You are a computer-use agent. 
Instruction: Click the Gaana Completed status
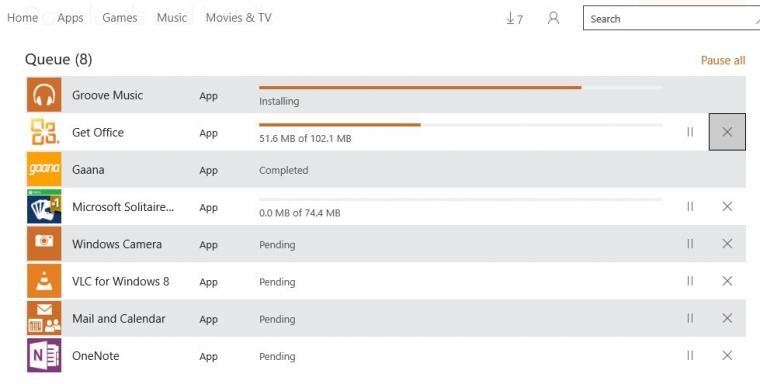(x=284, y=170)
